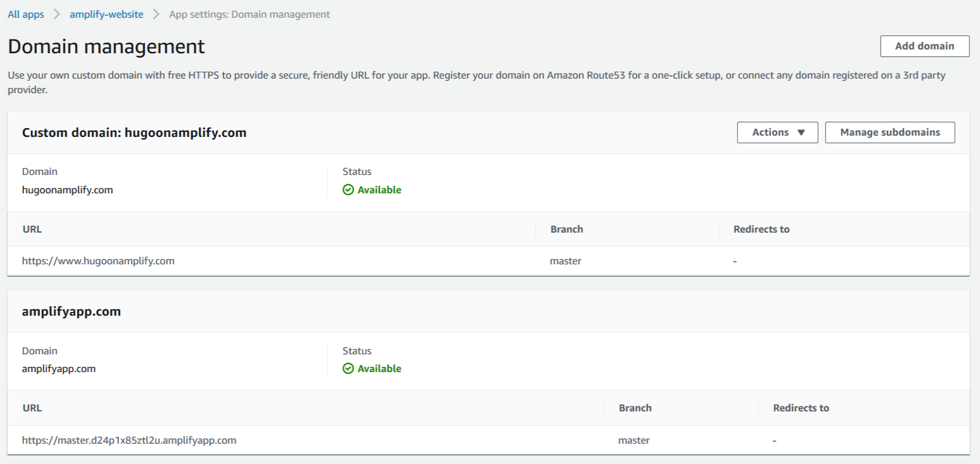Open the master.d24p1x85ztl2u.amplifyapp.com URL
This screenshot has height=464, width=980.
point(129,440)
